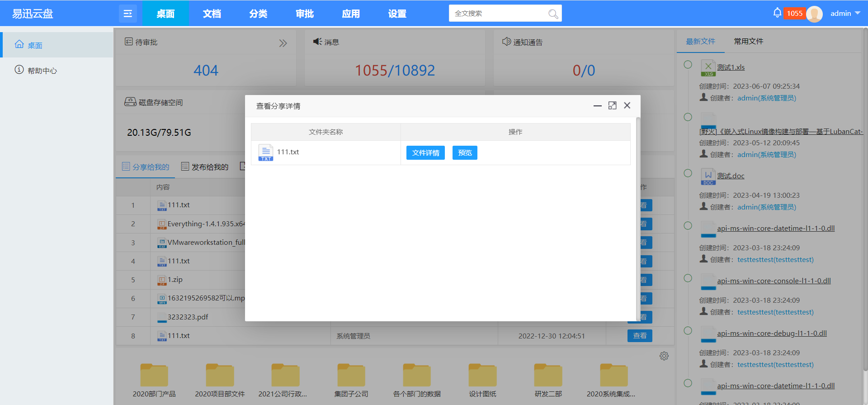Open the 桌面 top navigation tab

165,14
